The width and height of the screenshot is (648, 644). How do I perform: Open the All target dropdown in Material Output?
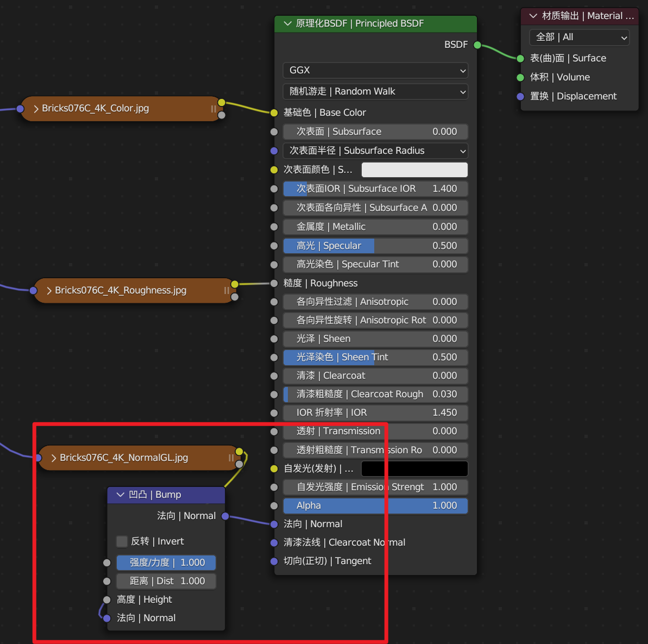click(x=579, y=37)
